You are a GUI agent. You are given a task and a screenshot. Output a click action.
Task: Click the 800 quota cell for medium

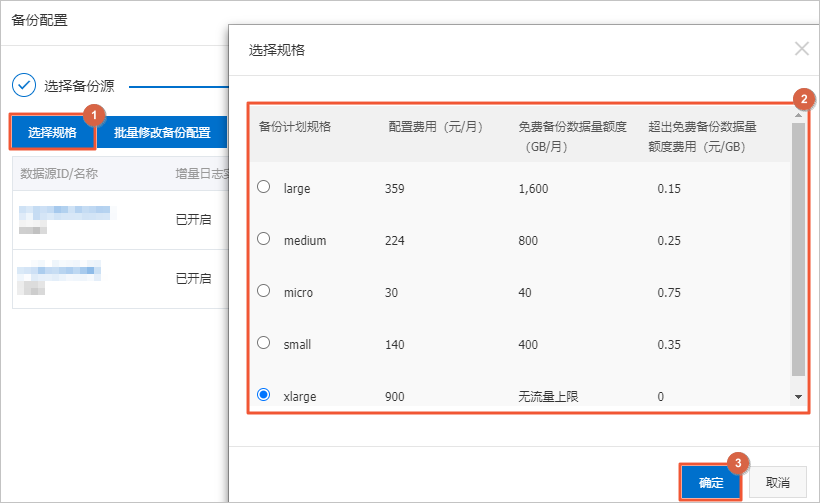pos(528,241)
